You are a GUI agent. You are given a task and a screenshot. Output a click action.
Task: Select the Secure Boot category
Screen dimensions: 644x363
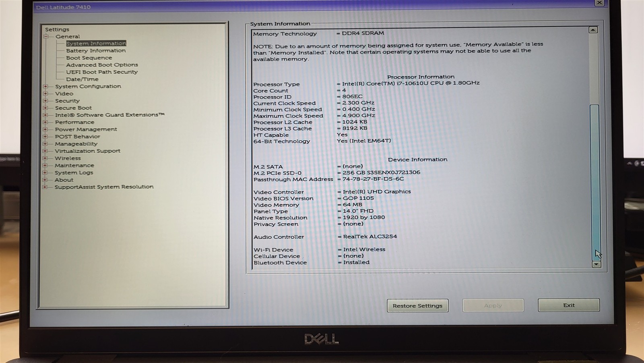[x=73, y=108]
